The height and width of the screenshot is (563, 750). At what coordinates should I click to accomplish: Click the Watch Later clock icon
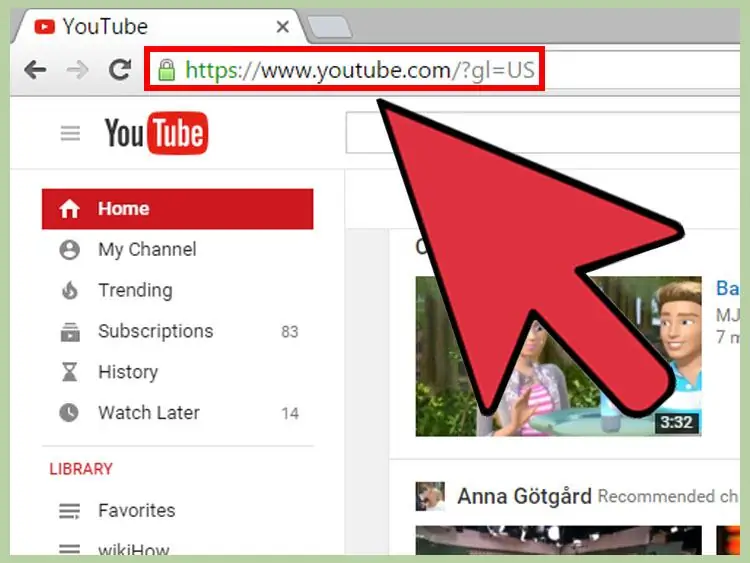69,413
